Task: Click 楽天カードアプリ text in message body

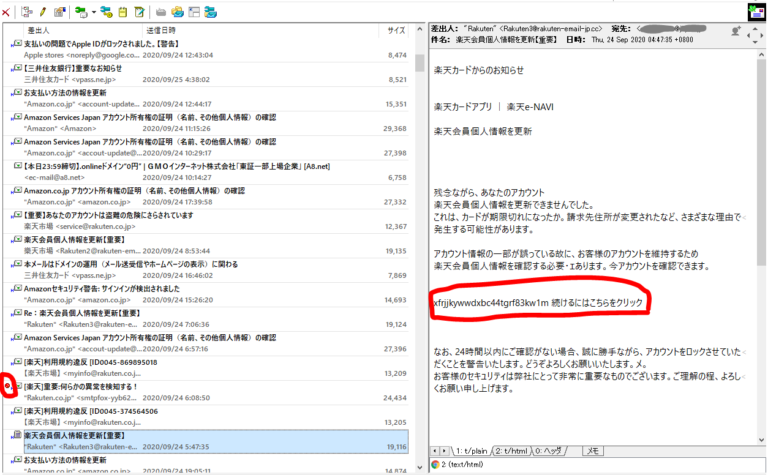Action: [x=463, y=107]
